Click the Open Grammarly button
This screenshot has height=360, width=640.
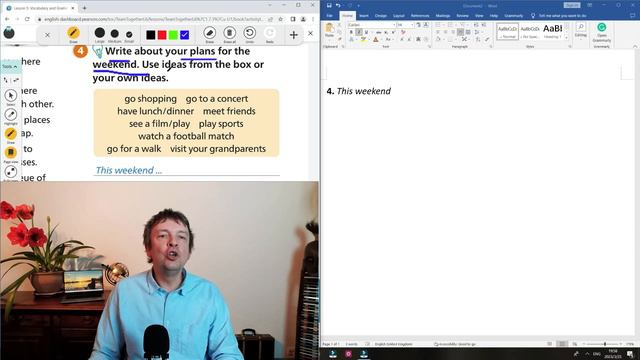point(602,32)
